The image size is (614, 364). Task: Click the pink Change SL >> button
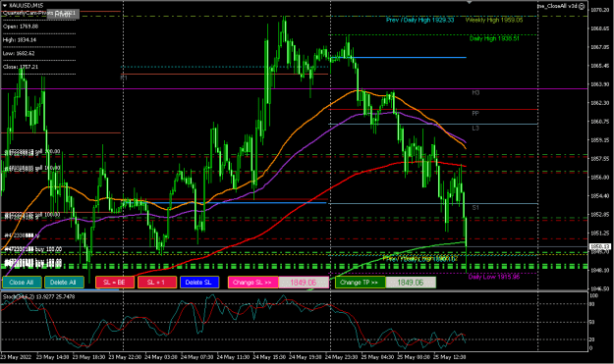[x=252, y=283]
